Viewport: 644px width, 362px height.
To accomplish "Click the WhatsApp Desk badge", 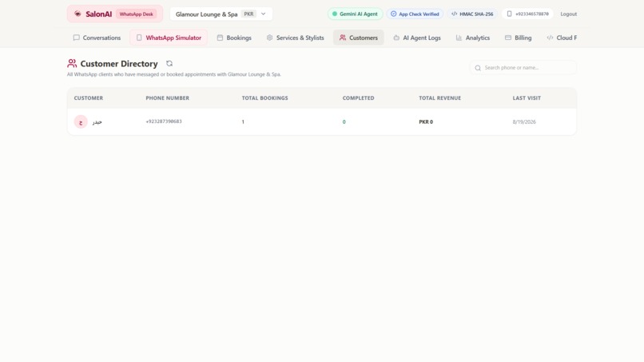I will click(137, 14).
